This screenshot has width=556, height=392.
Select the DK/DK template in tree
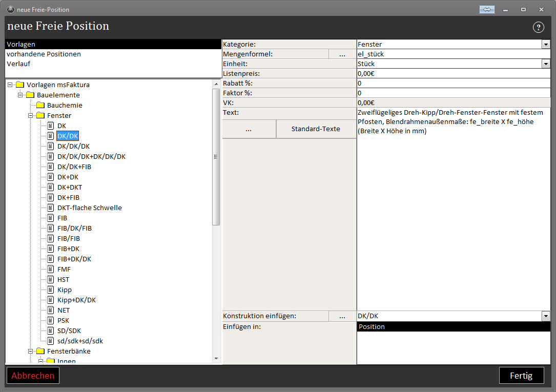tap(68, 136)
